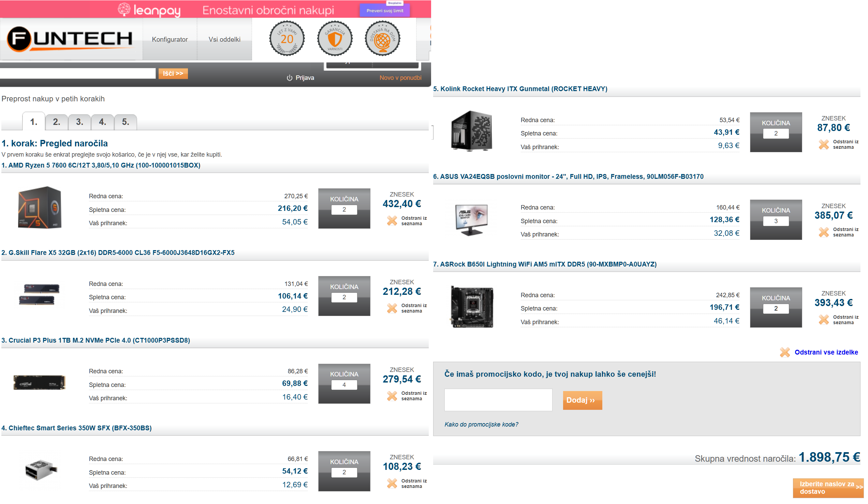Click Dodaj promo code button
The image size is (868, 504).
pyautogui.click(x=583, y=400)
